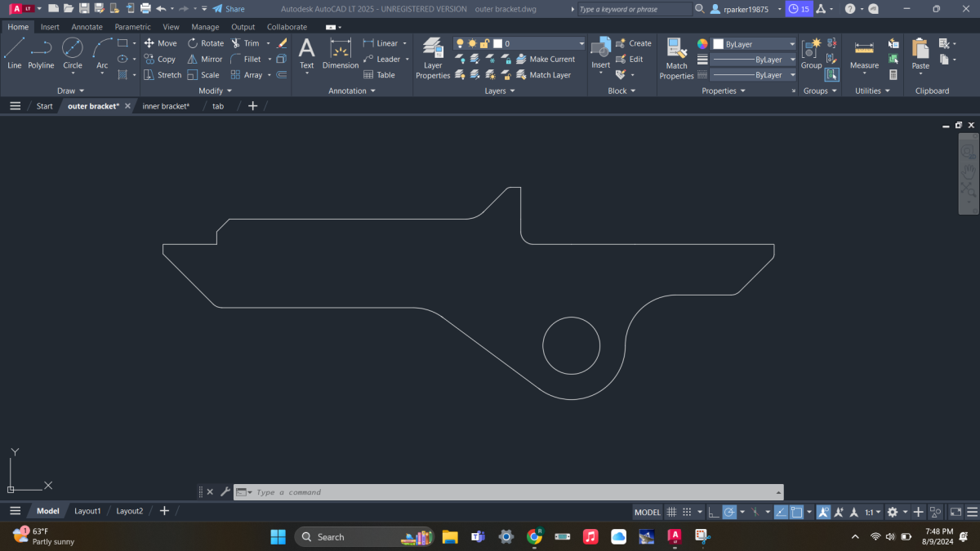
Task: Open the Leader dropdown arrow
Action: pyautogui.click(x=407, y=59)
